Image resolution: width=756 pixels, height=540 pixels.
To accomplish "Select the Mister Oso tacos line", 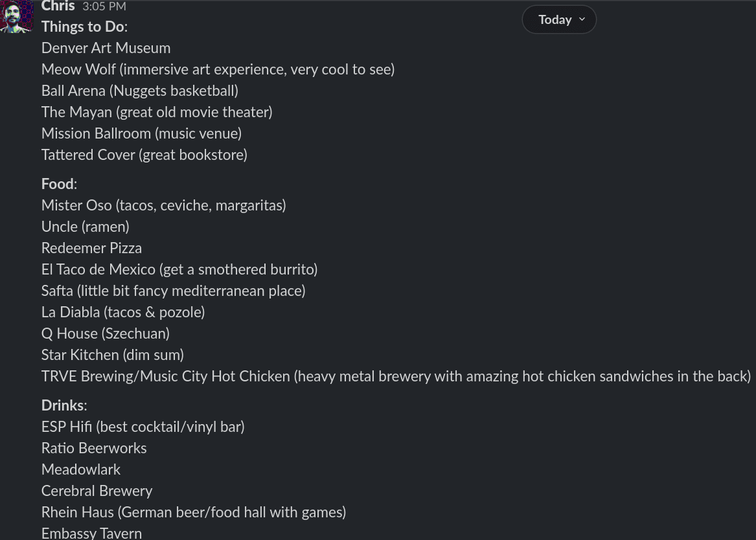I will click(163, 205).
